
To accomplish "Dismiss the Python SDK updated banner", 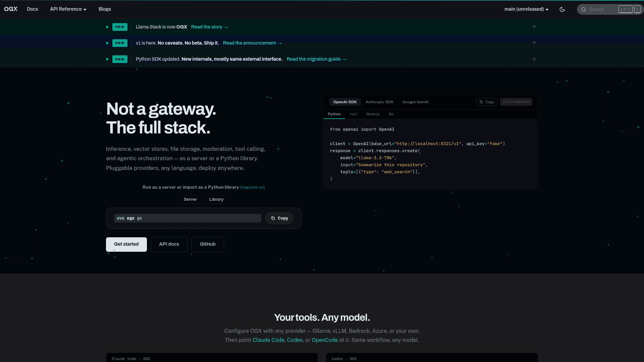I will pos(534,59).
